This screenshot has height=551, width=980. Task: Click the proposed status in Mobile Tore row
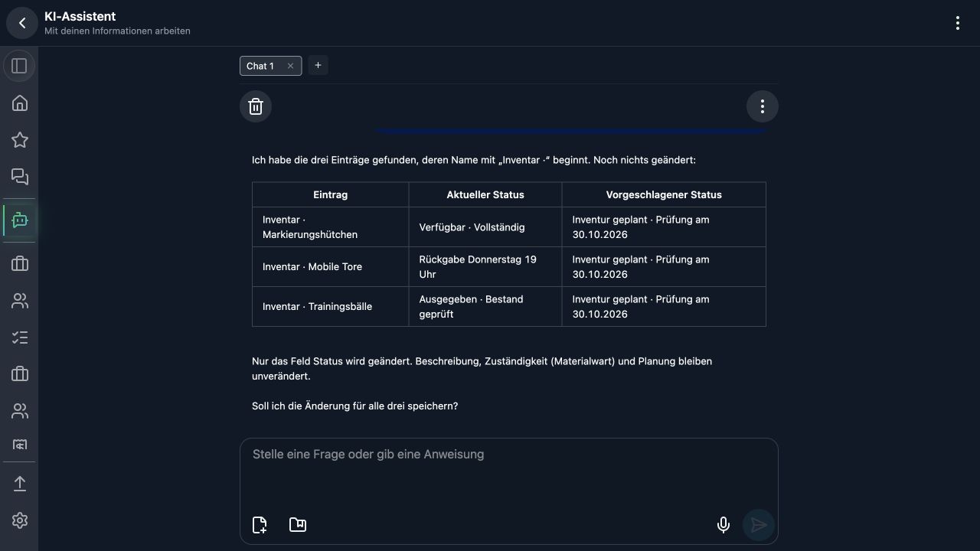coord(664,267)
